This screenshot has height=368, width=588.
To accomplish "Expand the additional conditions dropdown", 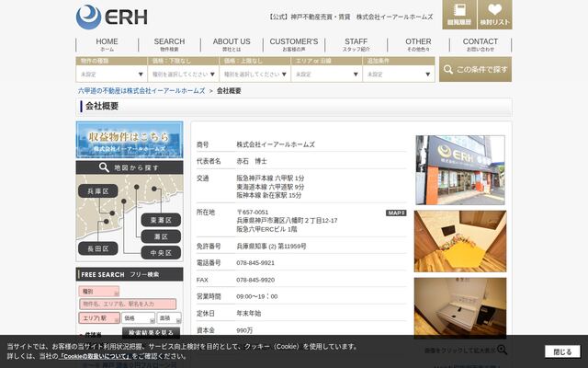I will tap(399, 74).
